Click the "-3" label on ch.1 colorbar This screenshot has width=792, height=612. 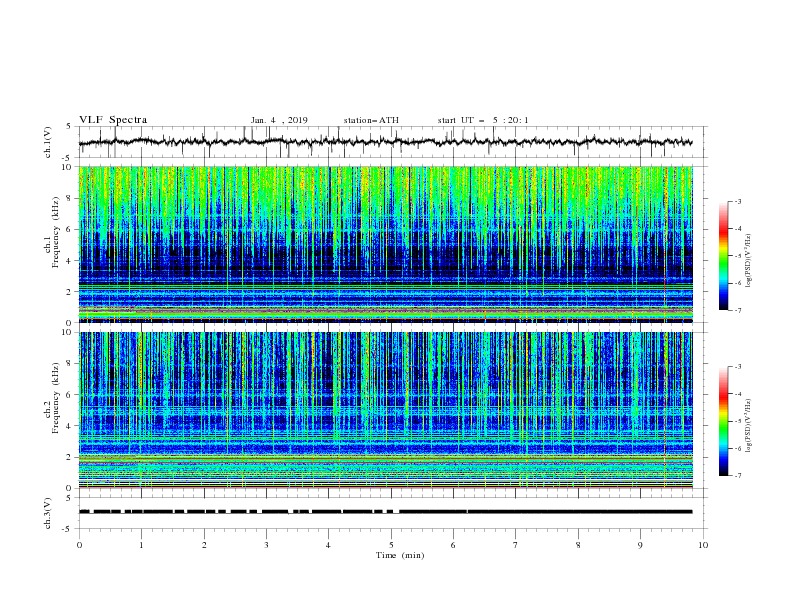[737, 201]
